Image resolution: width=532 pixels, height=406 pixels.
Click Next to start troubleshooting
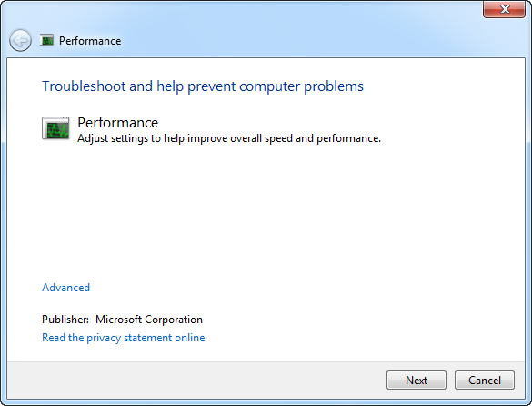(x=417, y=380)
